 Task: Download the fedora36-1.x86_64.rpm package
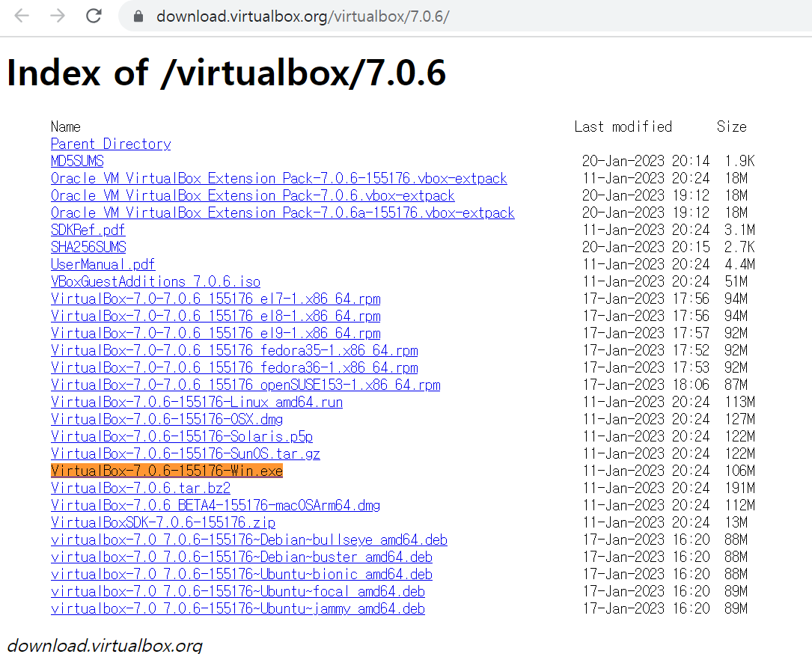click(234, 367)
